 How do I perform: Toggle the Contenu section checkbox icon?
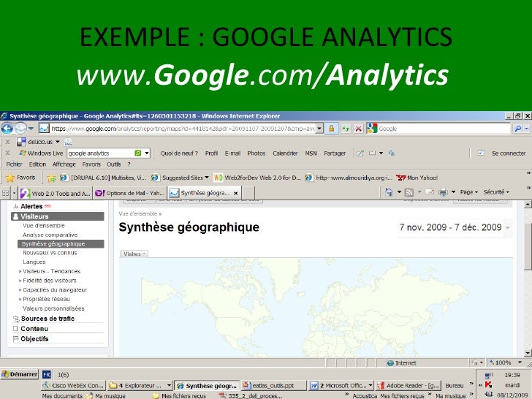[15, 328]
